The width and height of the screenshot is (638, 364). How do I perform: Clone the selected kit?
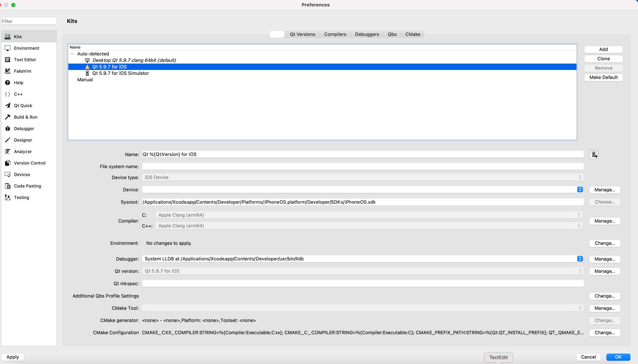(x=603, y=59)
